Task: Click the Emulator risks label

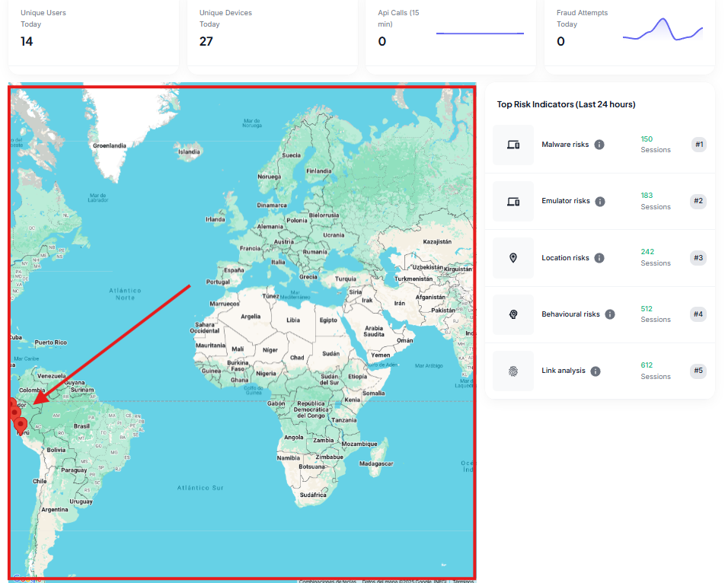Action: [566, 201]
